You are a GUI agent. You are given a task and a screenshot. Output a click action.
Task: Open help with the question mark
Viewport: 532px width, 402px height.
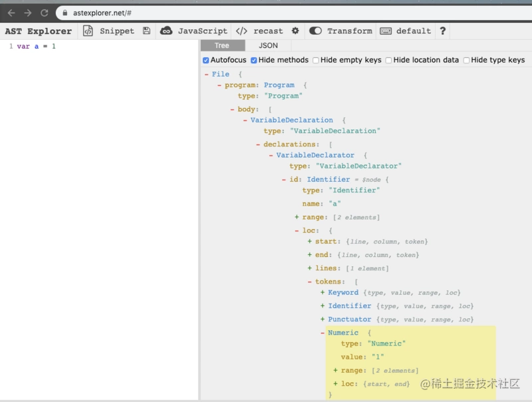(x=443, y=31)
